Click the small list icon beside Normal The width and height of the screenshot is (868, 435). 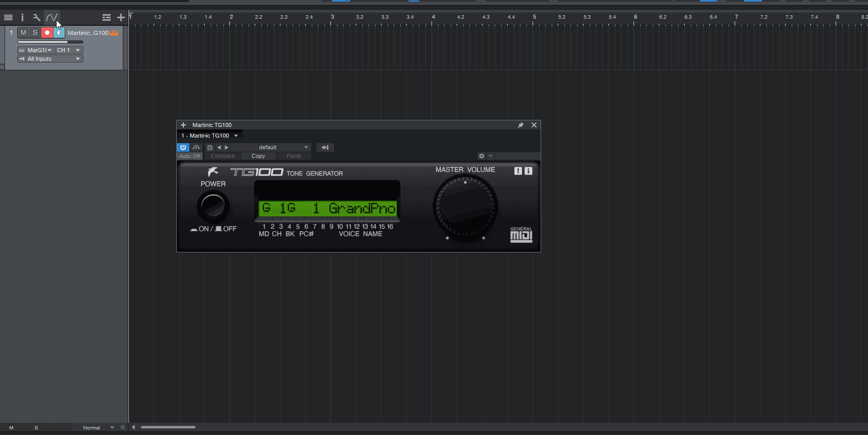123,427
